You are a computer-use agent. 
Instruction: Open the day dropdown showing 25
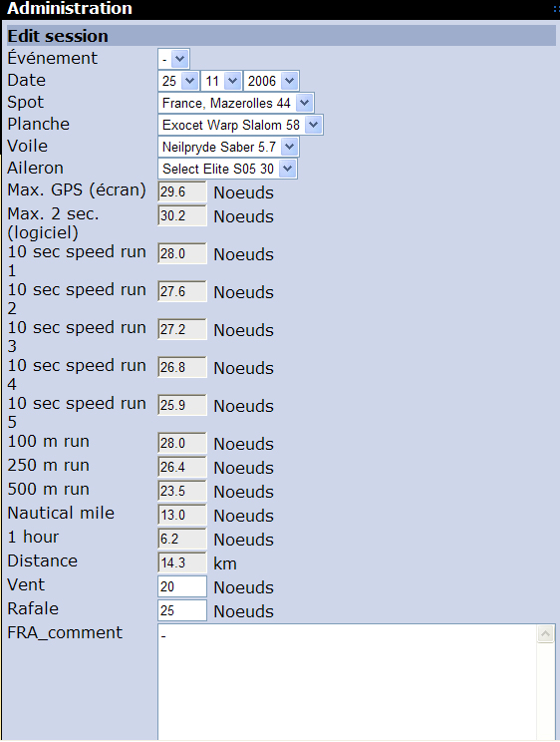pyautogui.click(x=177, y=81)
